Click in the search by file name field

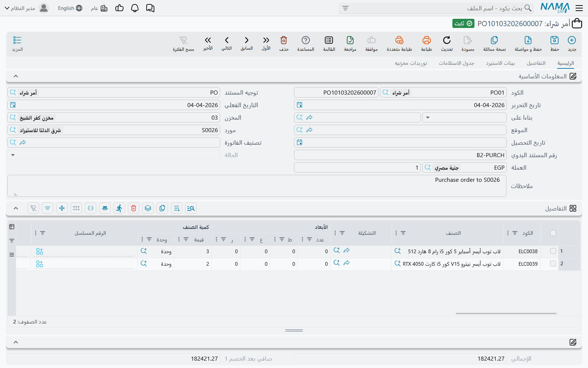pyautogui.click(x=437, y=8)
